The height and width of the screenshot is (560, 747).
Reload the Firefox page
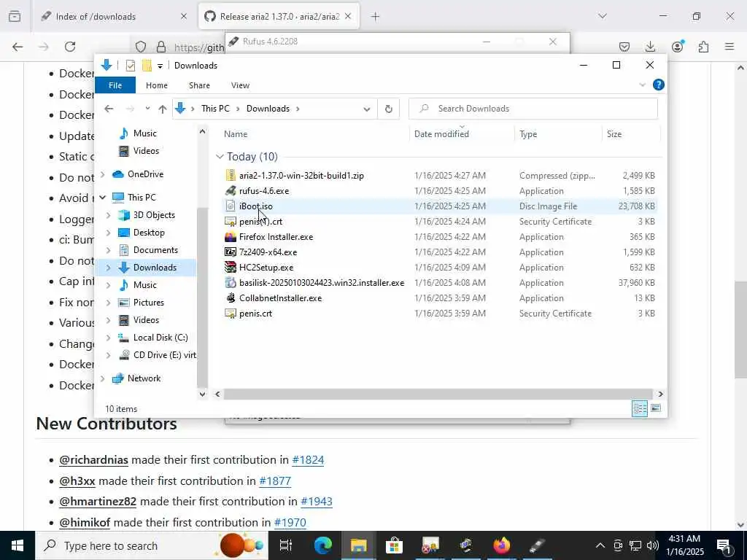click(x=70, y=47)
